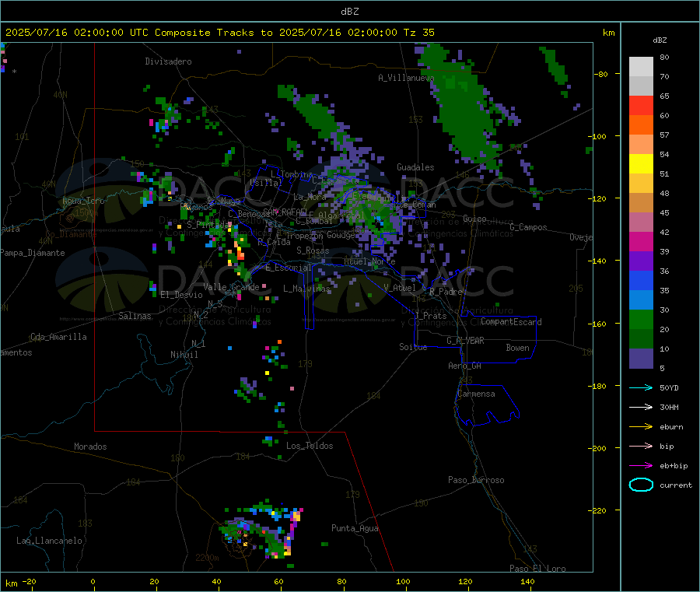Pick the orange swatch between 60 and 57 dBZ

641,125
